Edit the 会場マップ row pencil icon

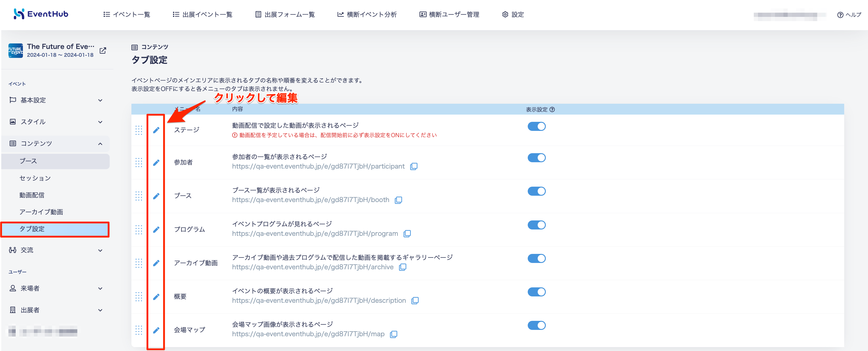[x=156, y=330]
